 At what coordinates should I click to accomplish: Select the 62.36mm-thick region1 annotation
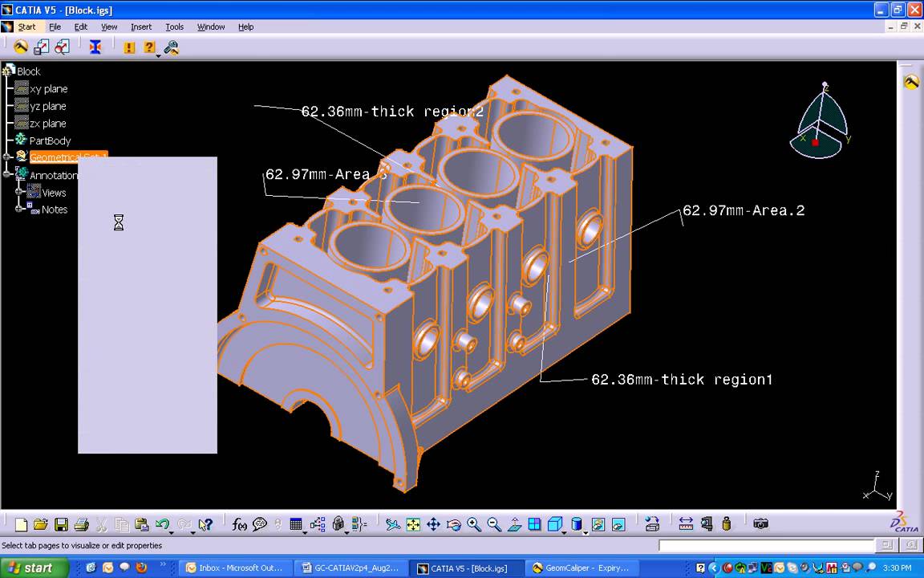682,380
